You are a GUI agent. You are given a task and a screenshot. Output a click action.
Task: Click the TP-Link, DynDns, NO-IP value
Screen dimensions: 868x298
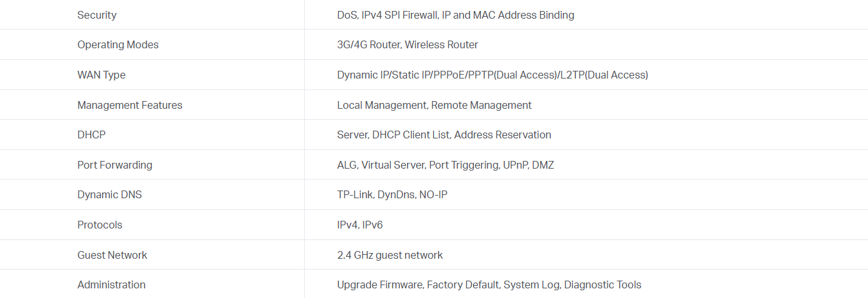click(x=392, y=195)
